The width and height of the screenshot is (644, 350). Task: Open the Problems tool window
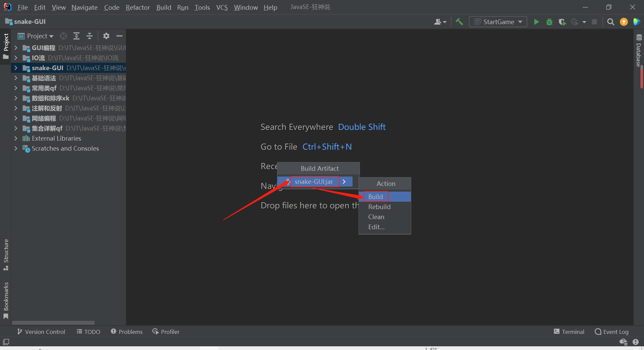point(127,332)
